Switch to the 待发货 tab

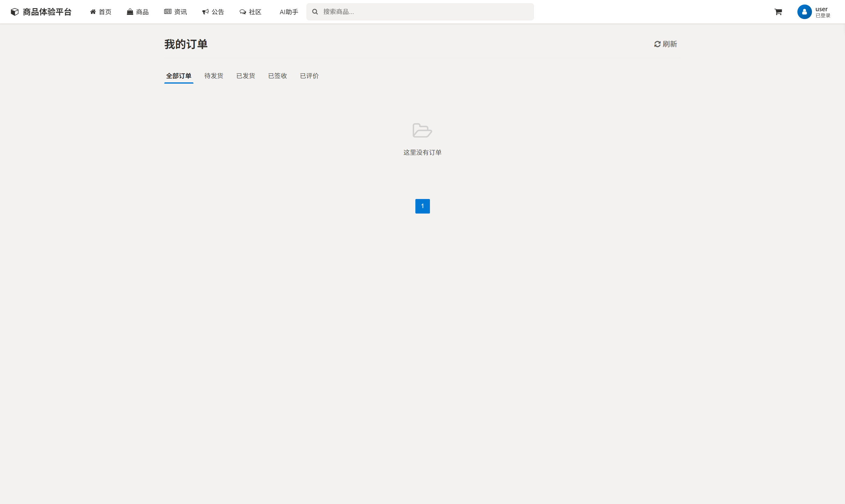click(213, 76)
